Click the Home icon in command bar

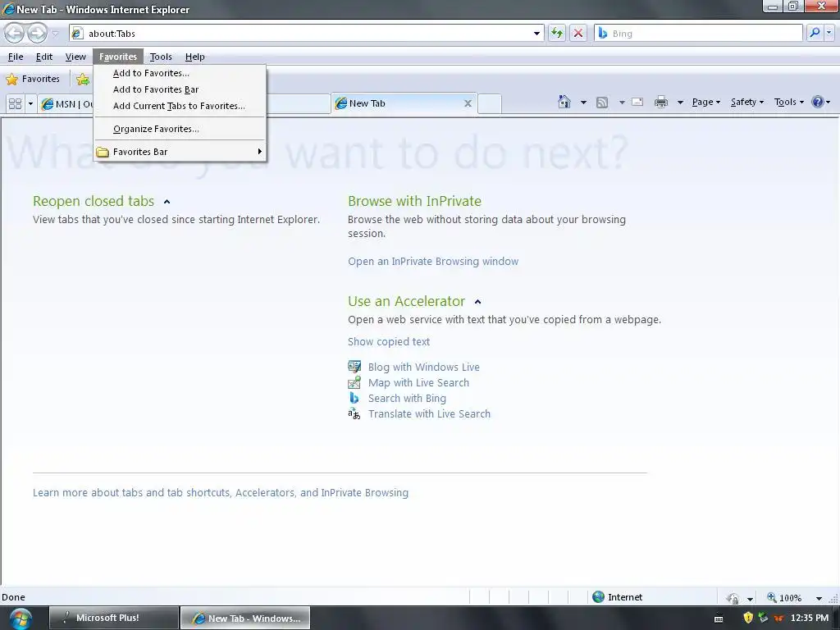pos(564,102)
